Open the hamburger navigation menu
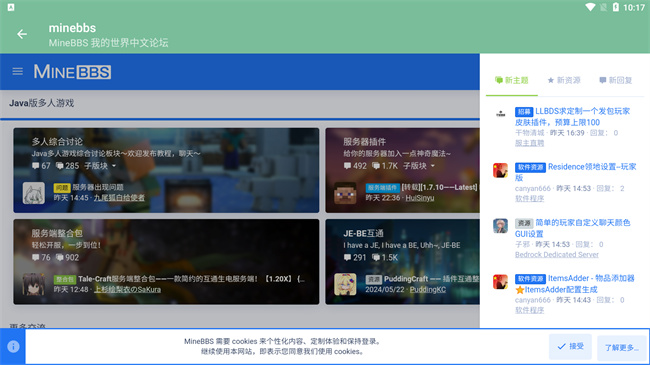Viewport: 650px width, 365px height. pos(17,72)
